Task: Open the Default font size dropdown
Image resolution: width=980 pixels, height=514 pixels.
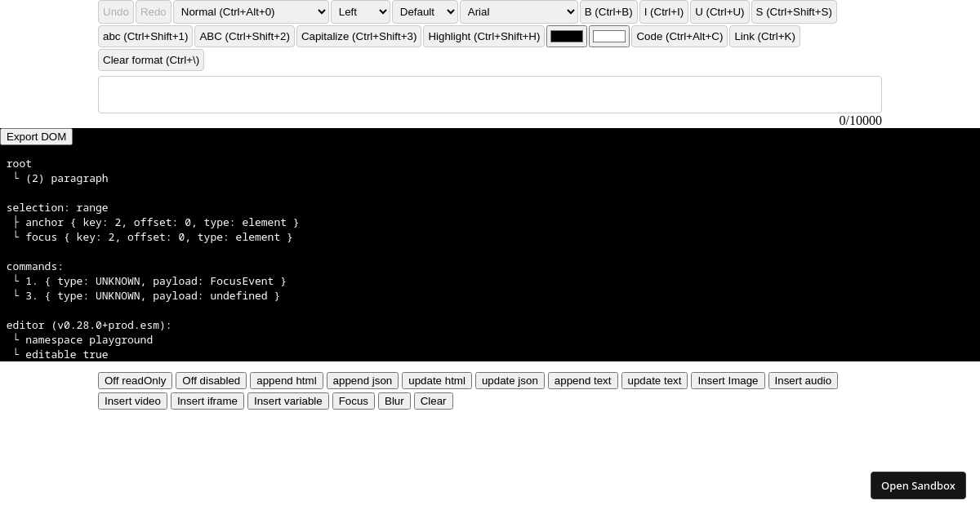Action: pos(425,11)
